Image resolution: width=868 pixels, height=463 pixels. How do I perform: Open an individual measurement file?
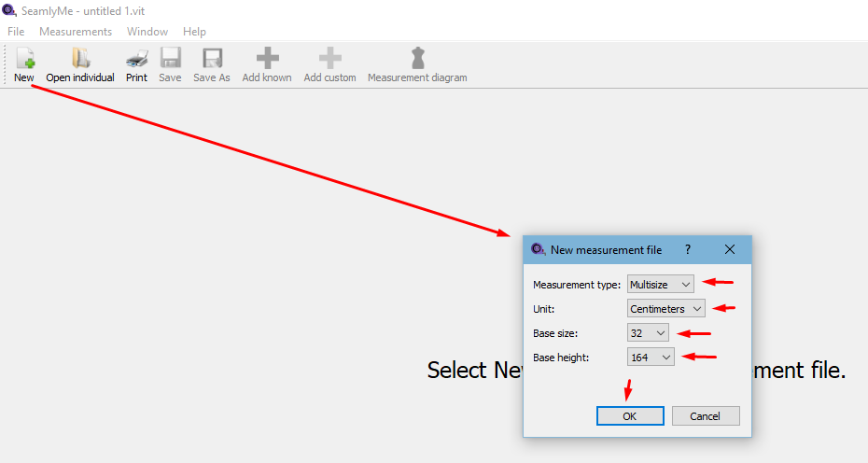pyautogui.click(x=80, y=60)
